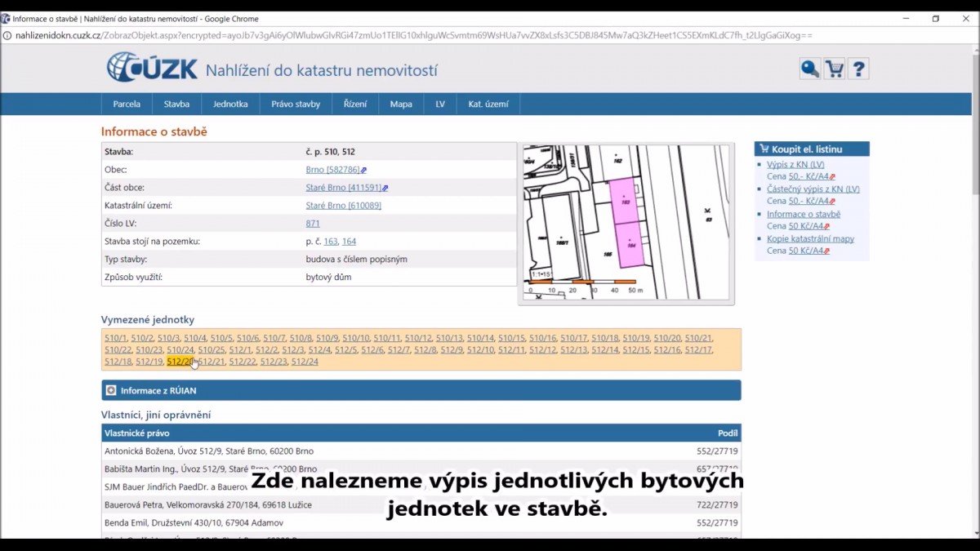
Task: Click the plus icon beside Informace z RÚIAN
Action: pos(111,390)
